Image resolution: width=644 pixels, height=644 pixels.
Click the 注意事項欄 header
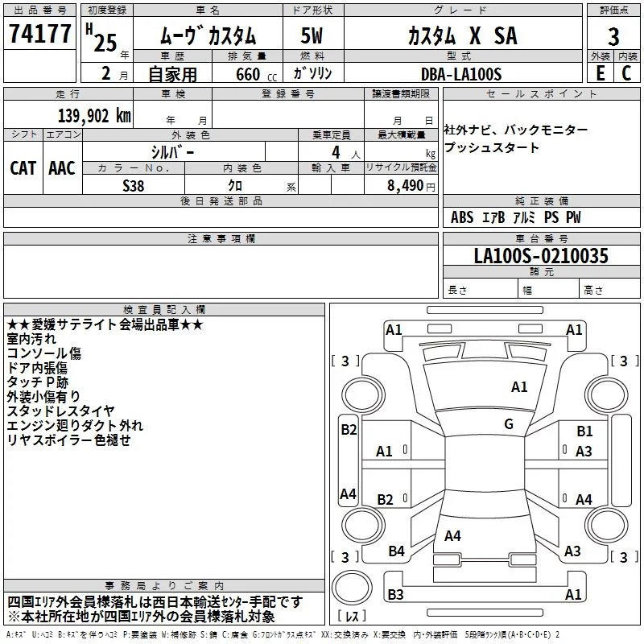221,238
